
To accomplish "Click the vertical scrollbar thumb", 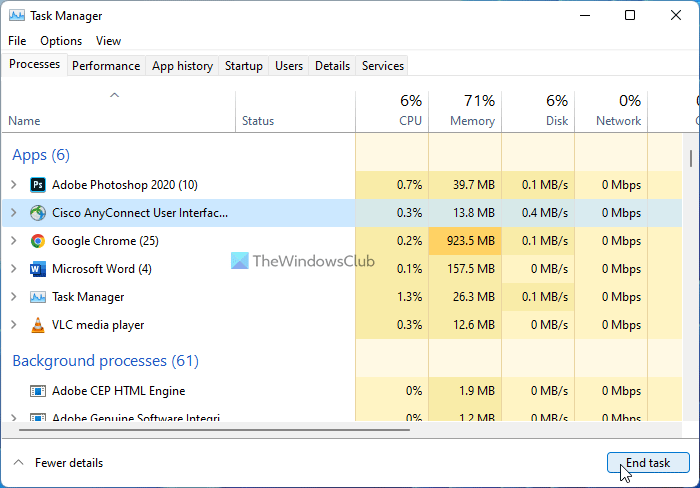I will coord(691,158).
